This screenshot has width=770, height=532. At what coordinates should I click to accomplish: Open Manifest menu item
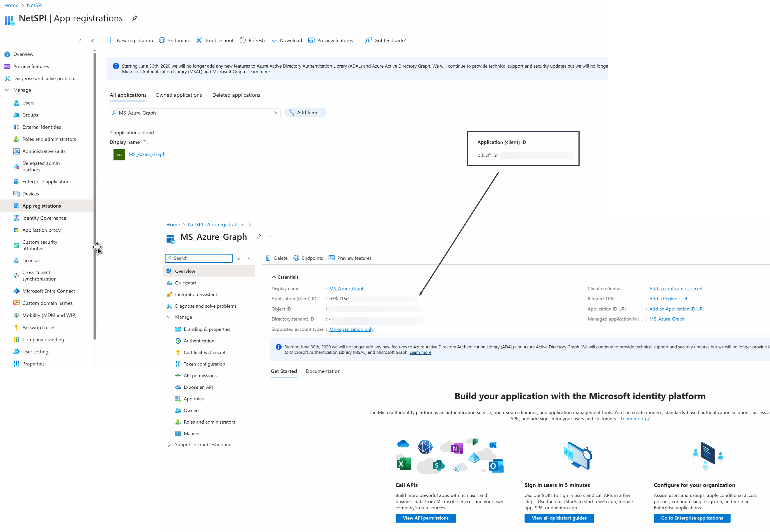[x=193, y=433]
